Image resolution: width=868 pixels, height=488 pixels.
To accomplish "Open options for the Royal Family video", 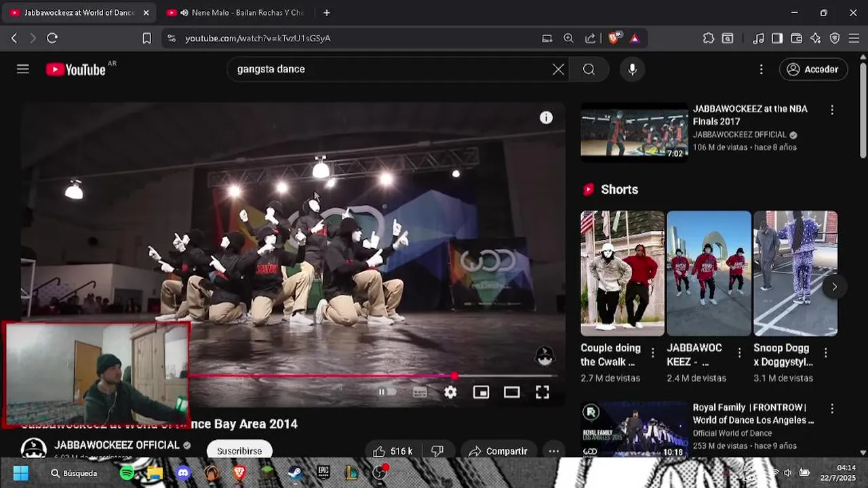I will pos(832,409).
